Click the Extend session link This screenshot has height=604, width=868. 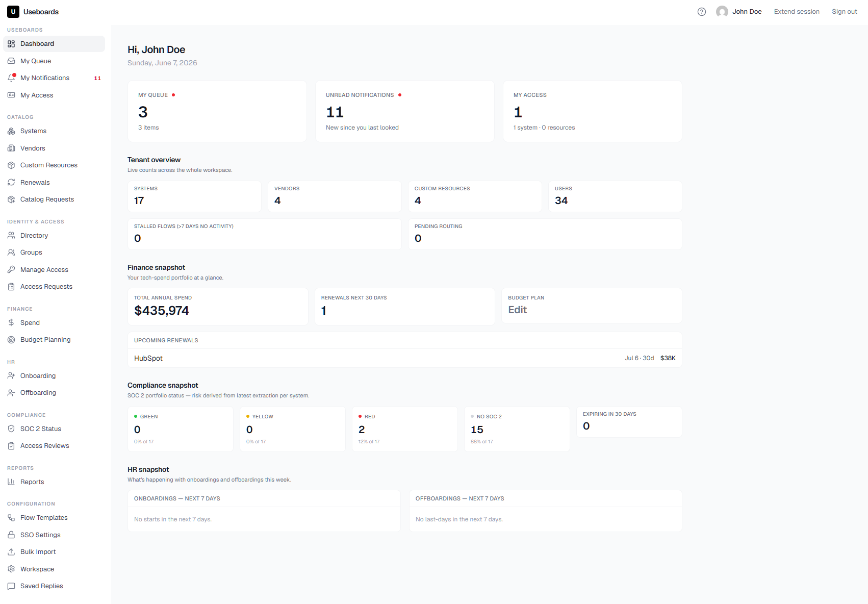point(797,12)
